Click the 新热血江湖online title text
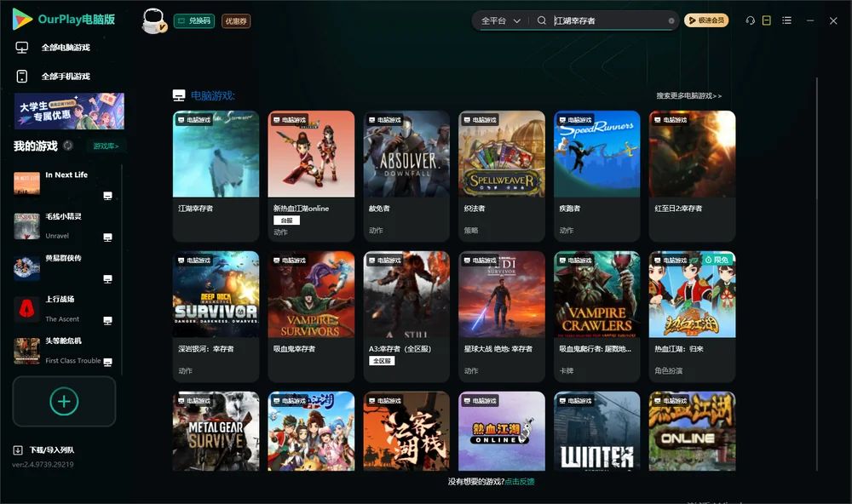 point(301,209)
